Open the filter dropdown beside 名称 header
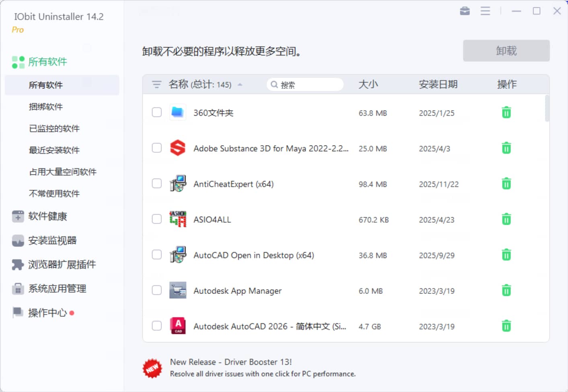568x392 pixels. coord(156,84)
